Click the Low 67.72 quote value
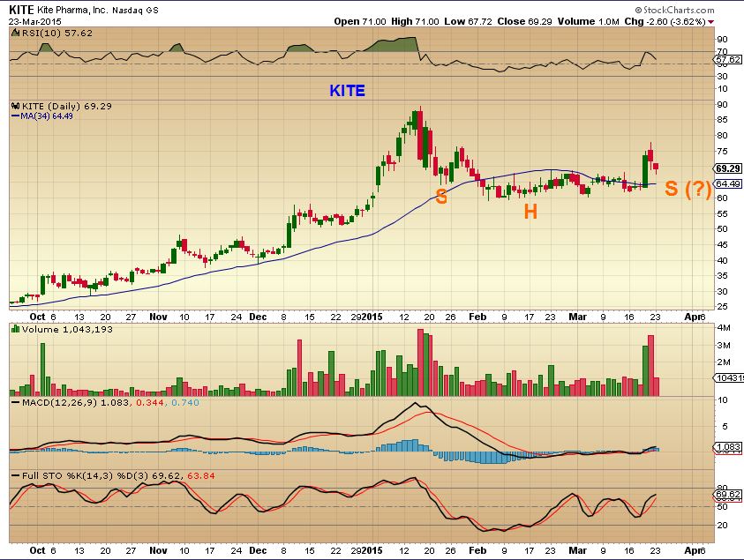Viewport: 744px width, 560px height. pyautogui.click(x=469, y=21)
